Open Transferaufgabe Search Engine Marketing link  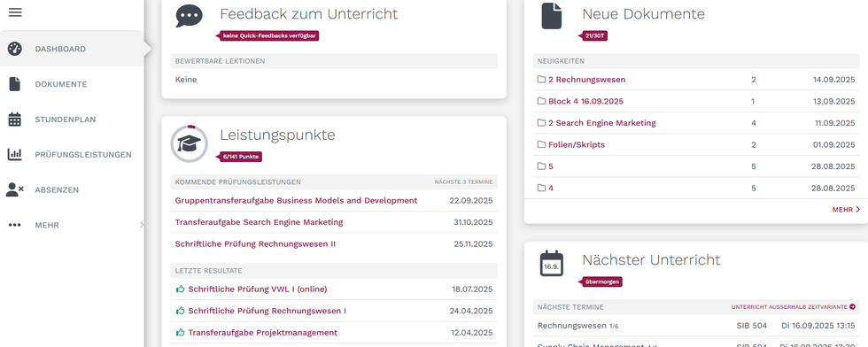coord(259,222)
